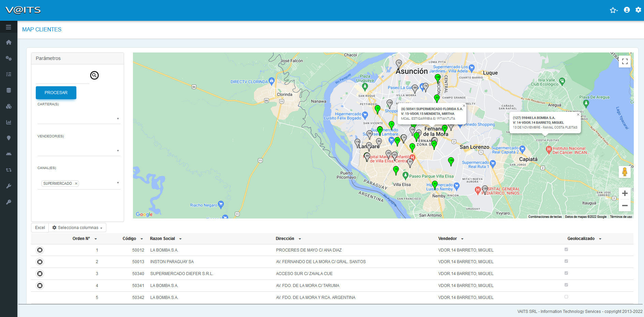Open the Selecciona columnas dropdown
This screenshot has width=644, height=317.
click(77, 228)
